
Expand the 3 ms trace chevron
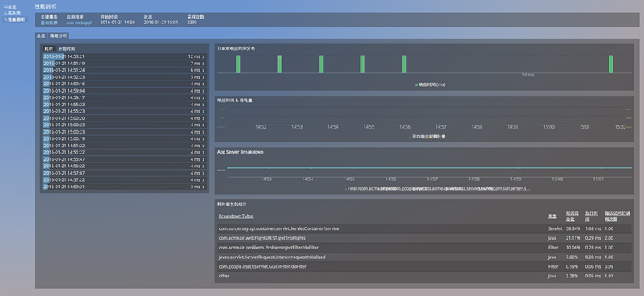pyautogui.click(x=204, y=187)
